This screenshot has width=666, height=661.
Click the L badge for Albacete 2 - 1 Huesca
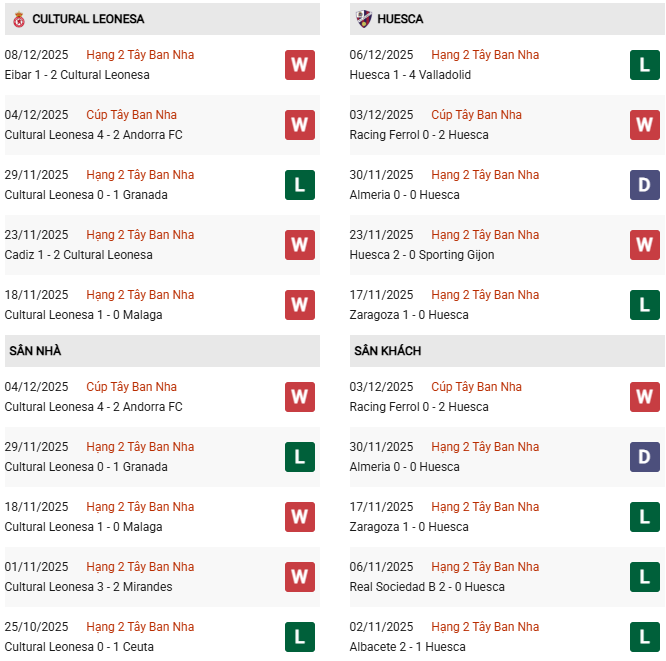click(644, 637)
